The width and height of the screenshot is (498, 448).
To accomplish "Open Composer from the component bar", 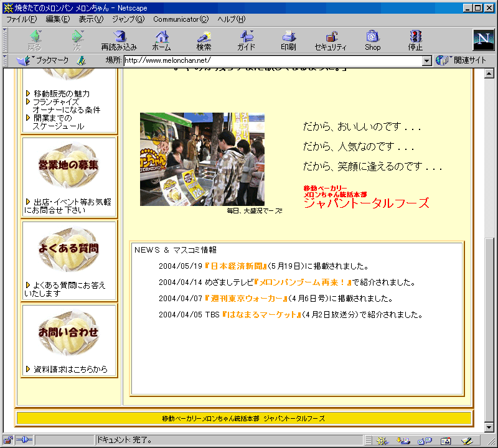I will tap(467, 441).
